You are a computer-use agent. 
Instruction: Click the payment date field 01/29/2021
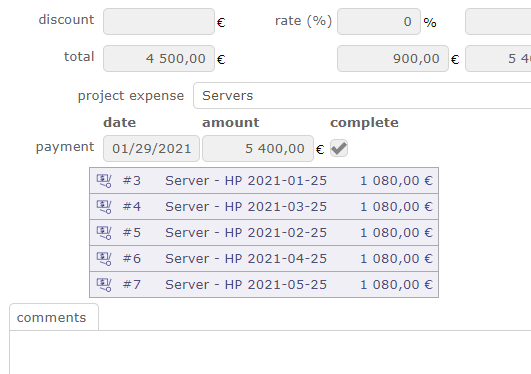(x=151, y=148)
